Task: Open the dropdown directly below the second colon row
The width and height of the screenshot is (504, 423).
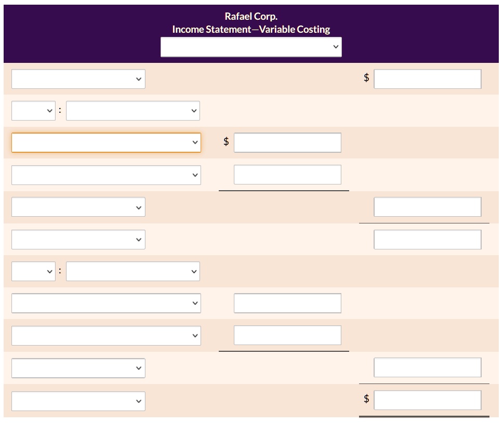Action: 106,303
